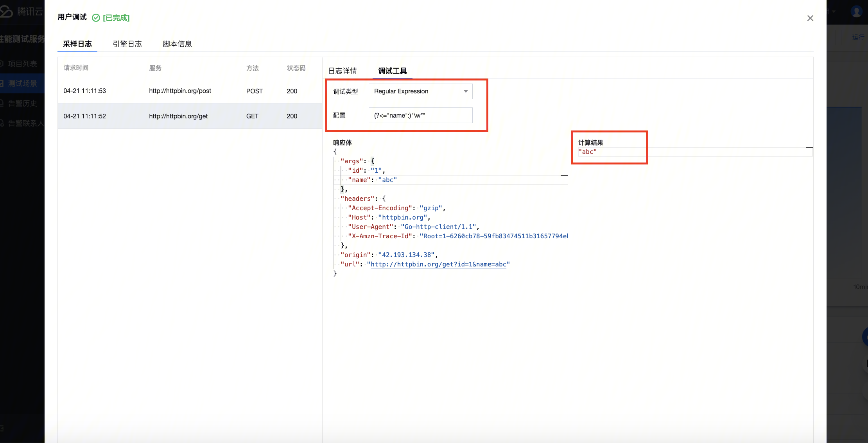Click the Tencent Cloud logo icon
The image size is (868, 443).
point(6,11)
